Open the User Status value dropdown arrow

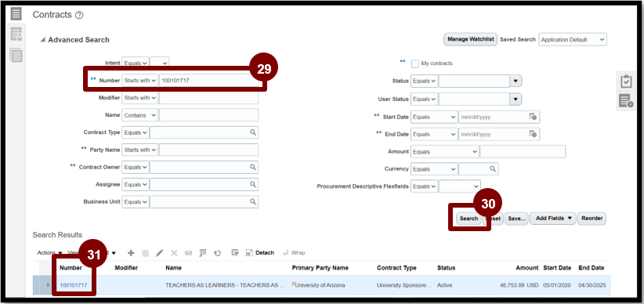(x=516, y=100)
